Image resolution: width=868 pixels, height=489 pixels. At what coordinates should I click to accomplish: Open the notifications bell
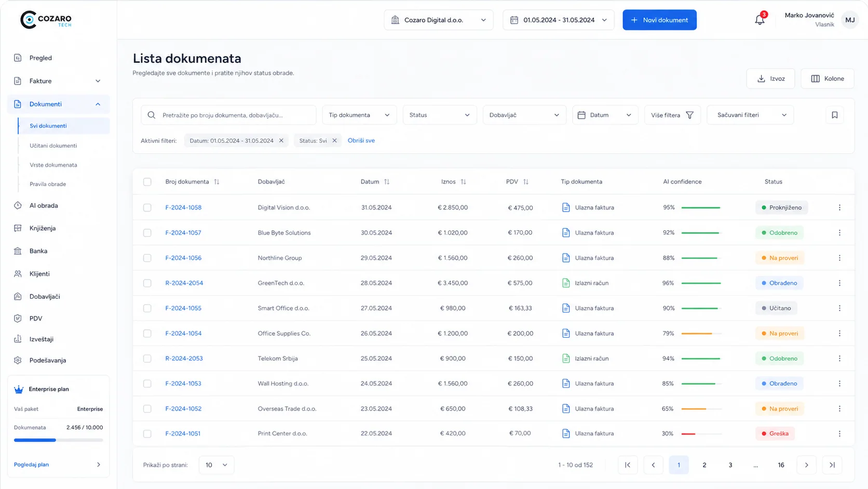click(759, 20)
